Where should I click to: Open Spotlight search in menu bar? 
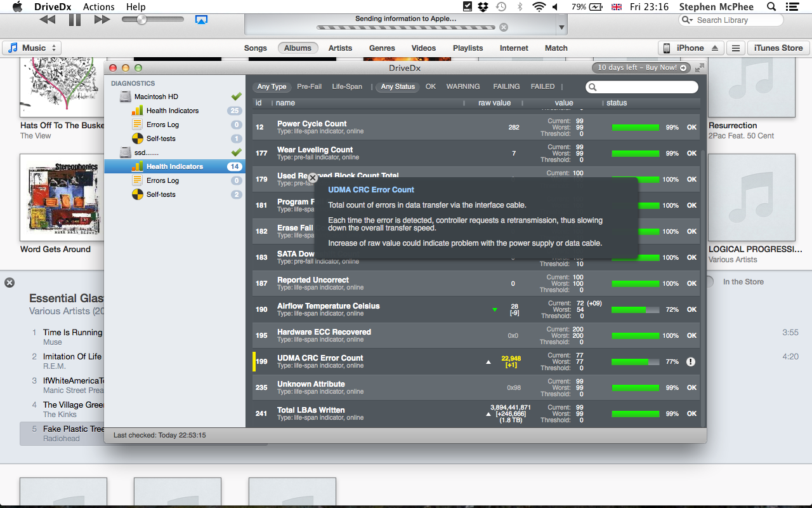(x=771, y=6)
